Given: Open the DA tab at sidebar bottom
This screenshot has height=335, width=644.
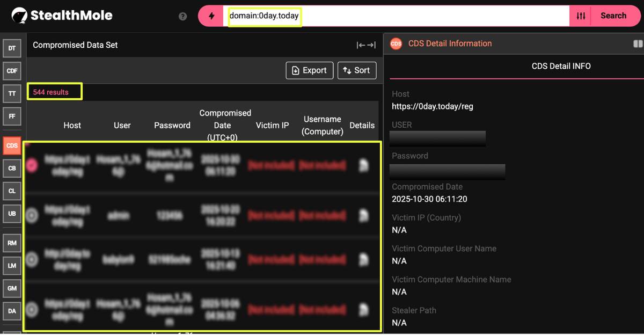Looking at the screenshot, I should (12, 311).
